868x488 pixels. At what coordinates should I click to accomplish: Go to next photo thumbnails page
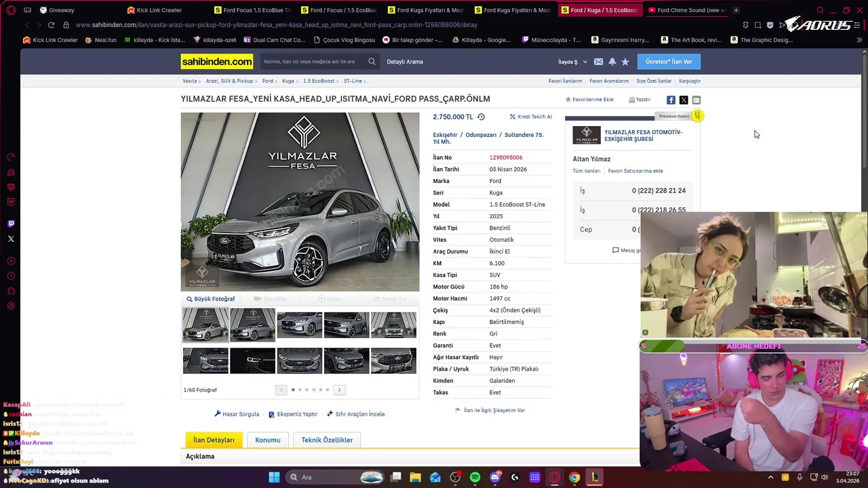tap(339, 390)
